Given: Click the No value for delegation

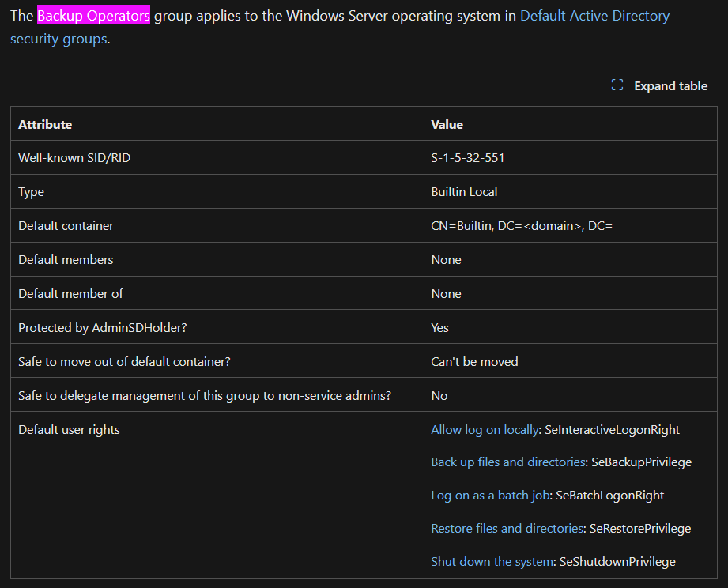Looking at the screenshot, I should click(439, 396).
